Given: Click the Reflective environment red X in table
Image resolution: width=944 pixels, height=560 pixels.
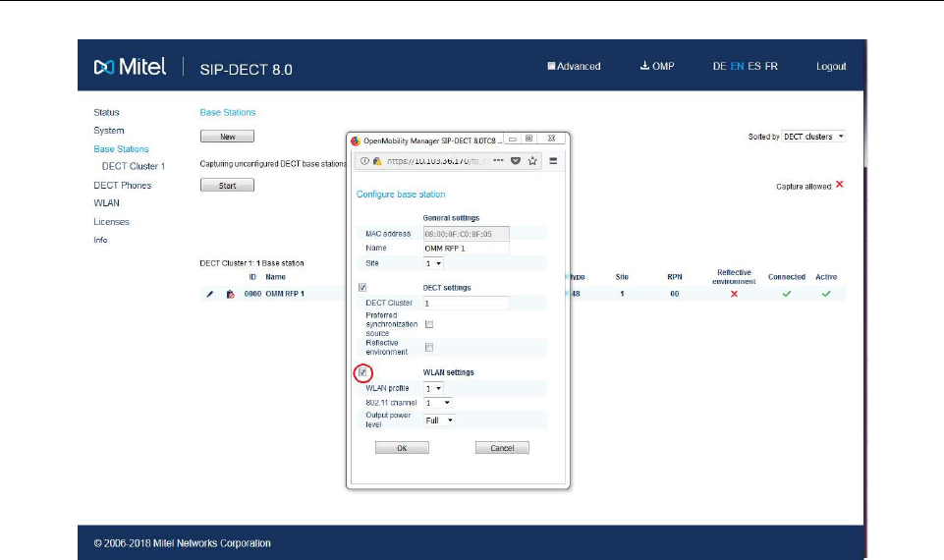Looking at the screenshot, I should [734, 294].
